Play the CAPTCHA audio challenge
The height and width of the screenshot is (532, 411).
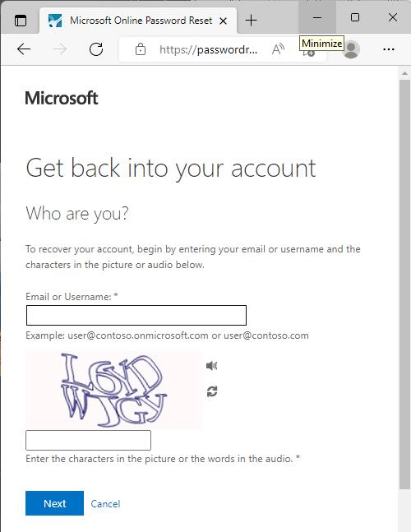[211, 365]
